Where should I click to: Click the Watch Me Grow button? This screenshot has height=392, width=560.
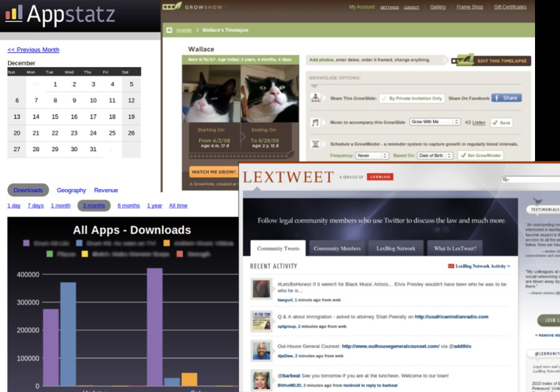pos(214,172)
